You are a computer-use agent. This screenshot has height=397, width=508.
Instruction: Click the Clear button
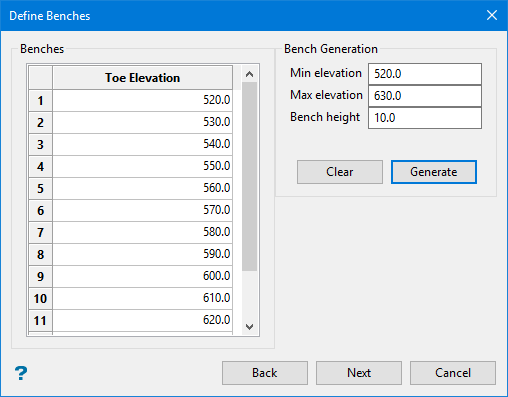point(340,172)
